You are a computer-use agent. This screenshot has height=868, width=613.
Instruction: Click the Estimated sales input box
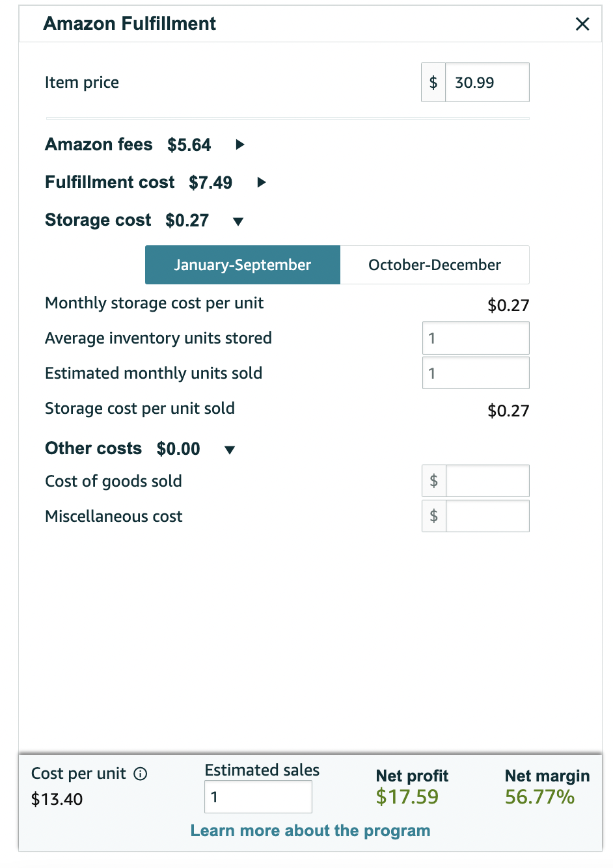pyautogui.click(x=258, y=797)
